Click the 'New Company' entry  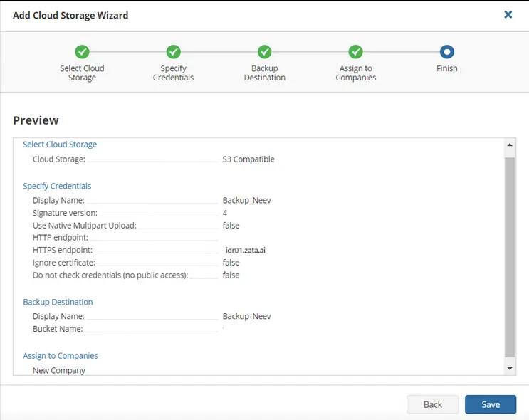(x=58, y=370)
